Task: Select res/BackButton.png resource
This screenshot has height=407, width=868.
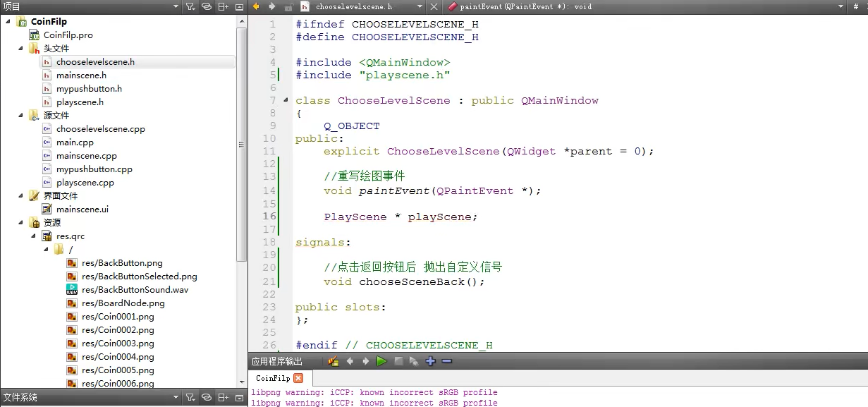Action: coord(122,263)
